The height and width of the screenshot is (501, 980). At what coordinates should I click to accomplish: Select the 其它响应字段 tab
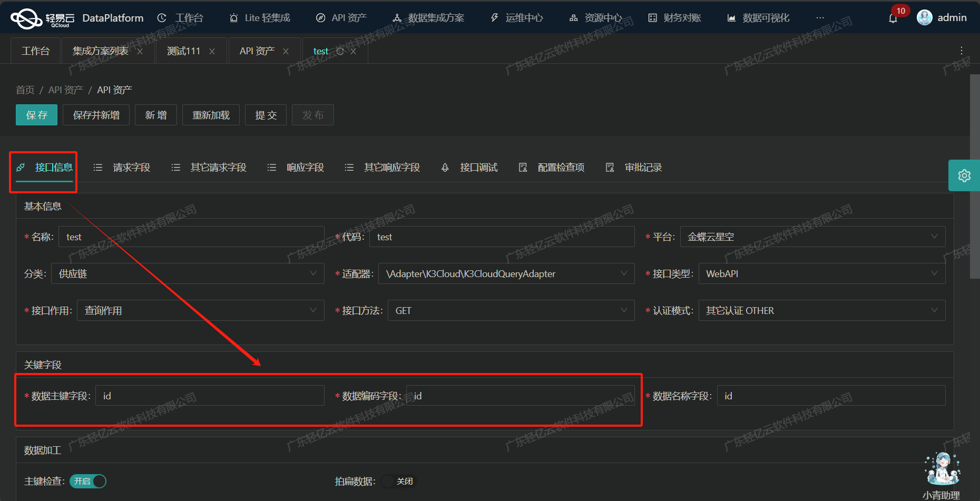[382, 168]
